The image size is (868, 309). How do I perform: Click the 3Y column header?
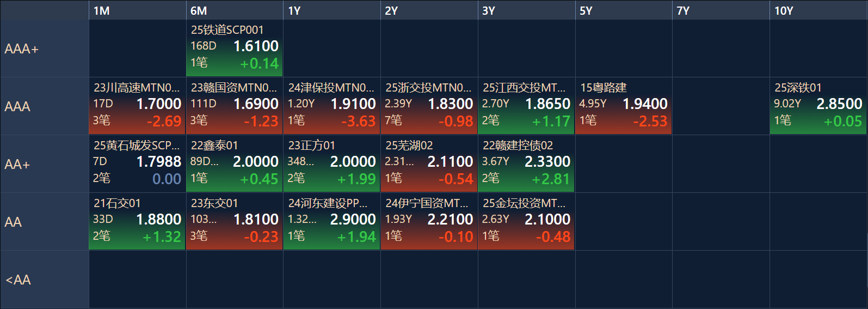click(527, 10)
